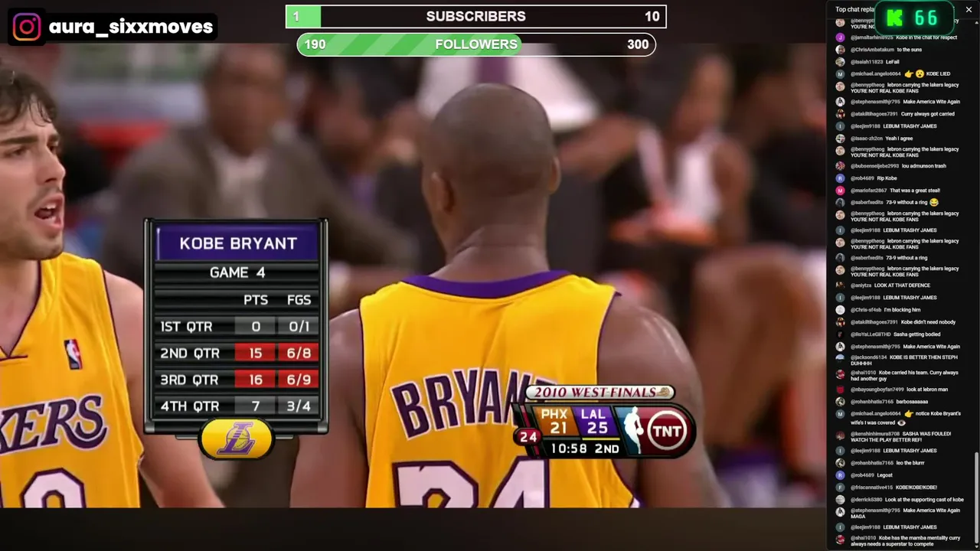
Task: Click the message 'LOOK AT THAT DEFENCE'
Action: [900, 285]
